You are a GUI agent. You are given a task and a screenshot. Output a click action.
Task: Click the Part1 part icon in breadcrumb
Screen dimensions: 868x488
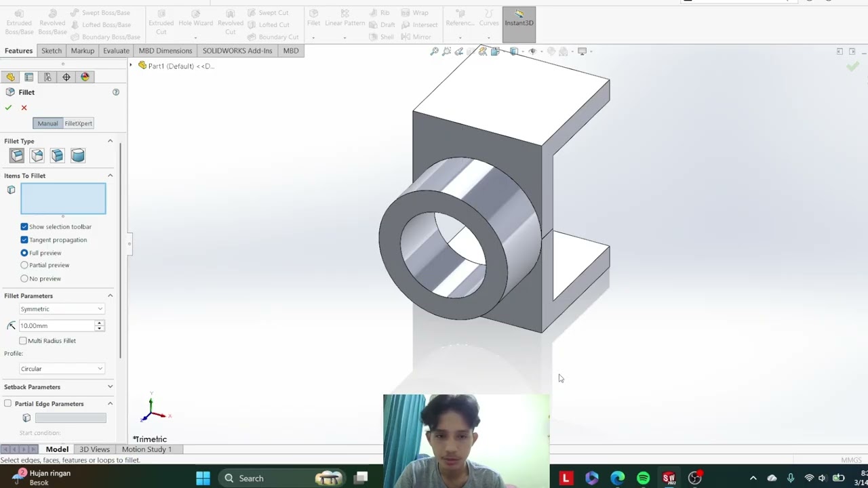coord(142,66)
